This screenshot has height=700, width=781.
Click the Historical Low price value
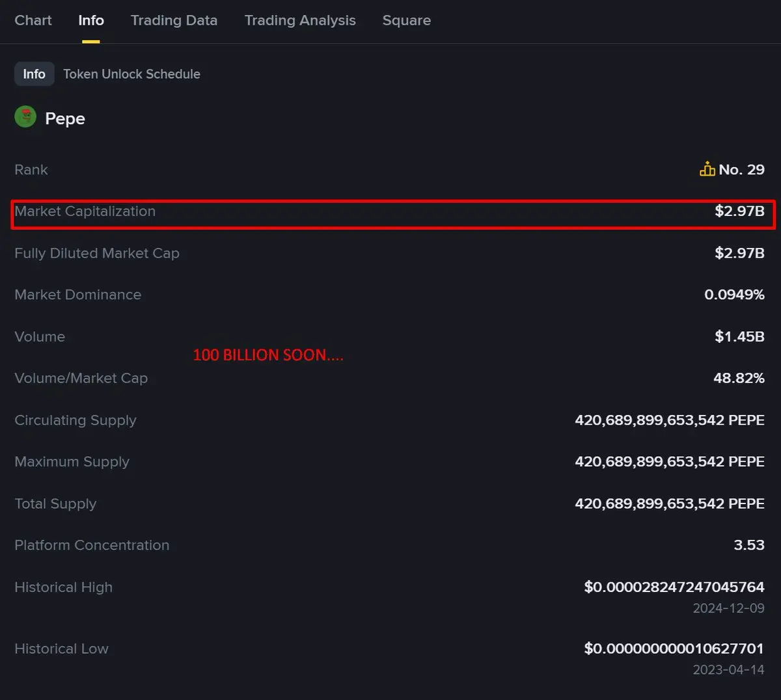click(x=674, y=649)
